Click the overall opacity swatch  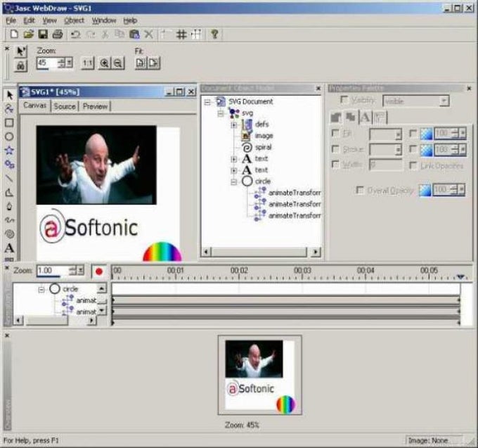pos(425,191)
